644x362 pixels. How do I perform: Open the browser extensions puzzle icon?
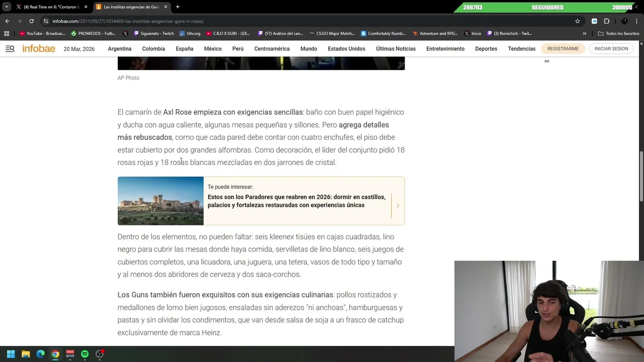606,21
